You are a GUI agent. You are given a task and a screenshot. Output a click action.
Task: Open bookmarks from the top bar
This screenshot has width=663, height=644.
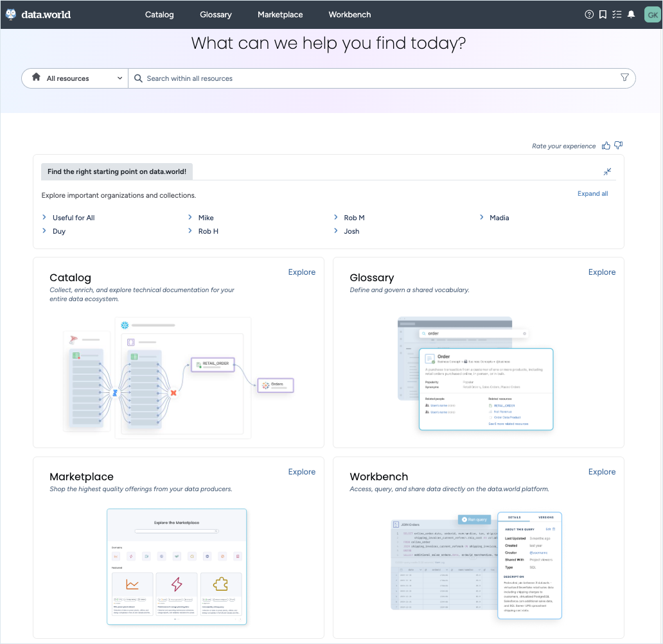tap(603, 14)
